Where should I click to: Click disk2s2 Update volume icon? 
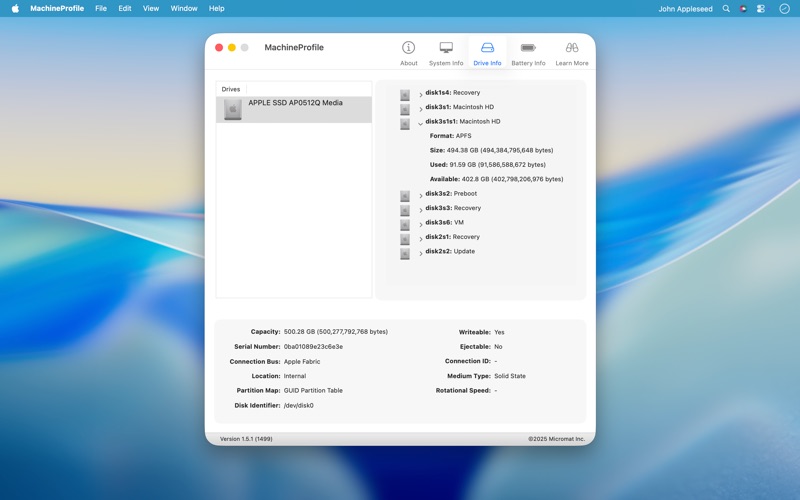[x=405, y=254]
